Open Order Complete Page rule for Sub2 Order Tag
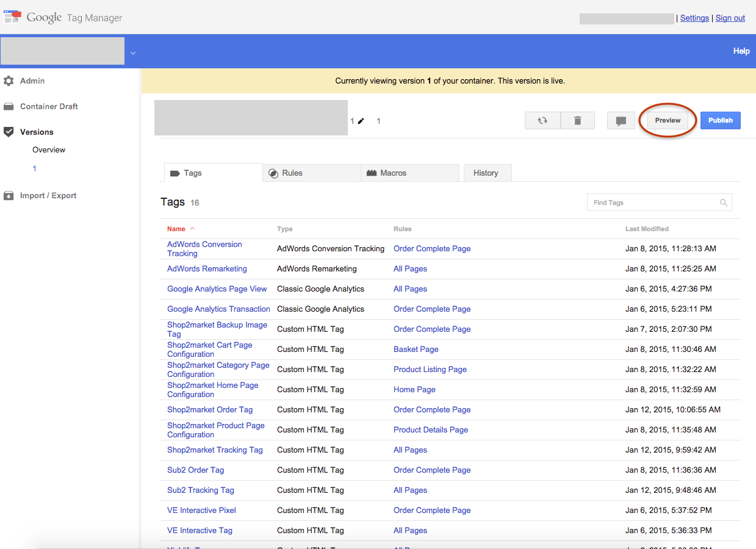The height and width of the screenshot is (549, 756). tap(432, 470)
